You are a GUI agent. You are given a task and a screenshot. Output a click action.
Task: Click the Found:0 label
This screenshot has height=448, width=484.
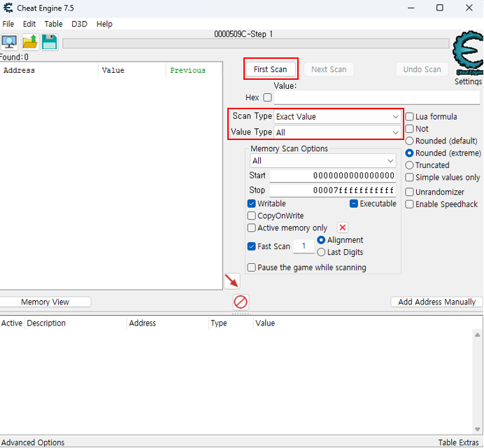tap(14, 57)
